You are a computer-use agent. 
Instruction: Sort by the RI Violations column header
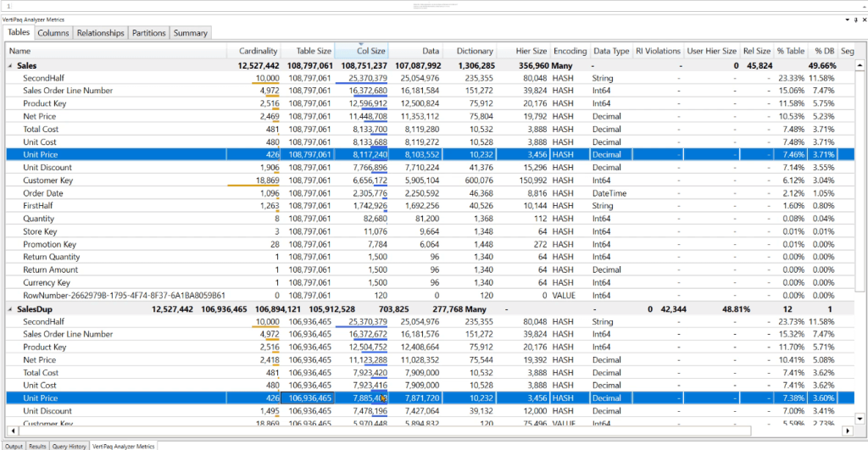tap(658, 51)
